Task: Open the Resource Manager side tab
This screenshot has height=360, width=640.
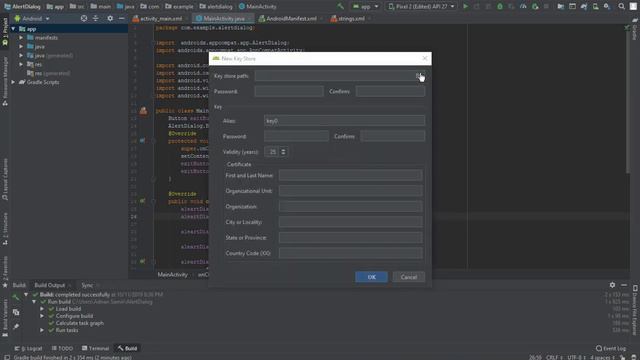Action: point(5,81)
